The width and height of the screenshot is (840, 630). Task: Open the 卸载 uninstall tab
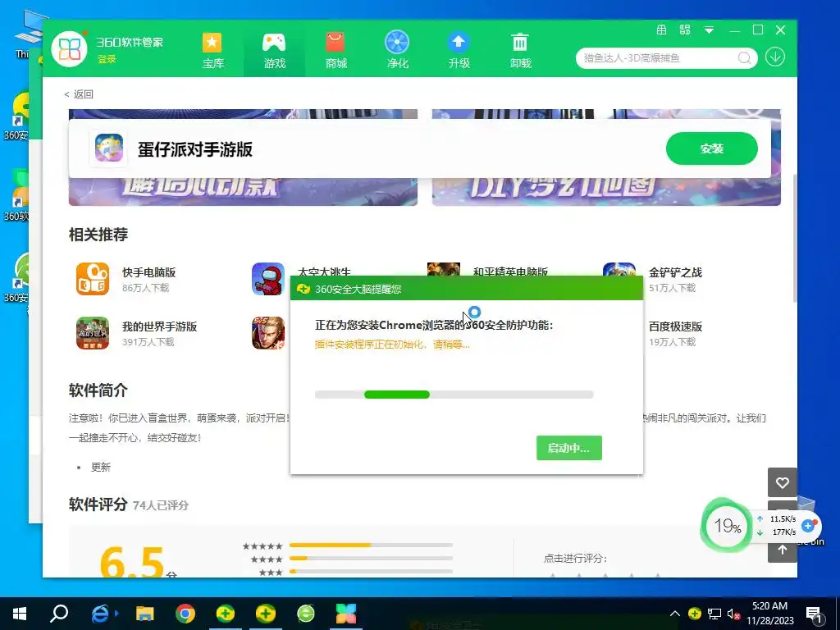point(520,52)
